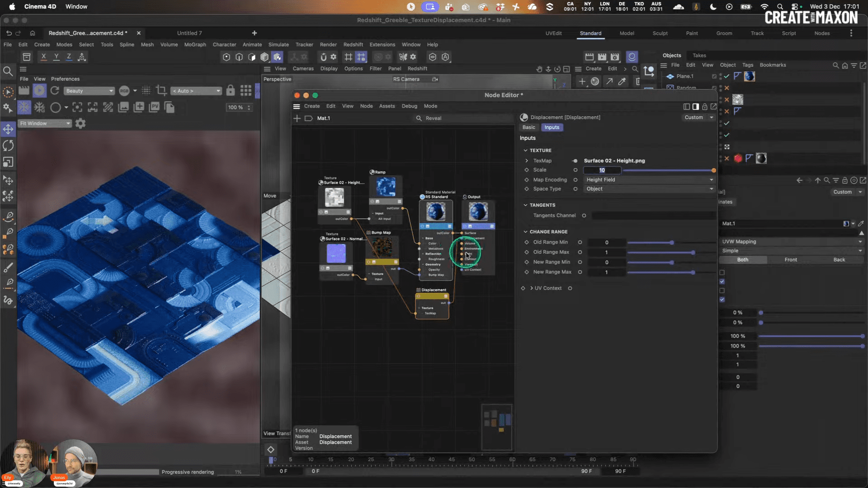Switch to the Takes tab
Image resolution: width=868 pixels, height=488 pixels.
(x=699, y=55)
